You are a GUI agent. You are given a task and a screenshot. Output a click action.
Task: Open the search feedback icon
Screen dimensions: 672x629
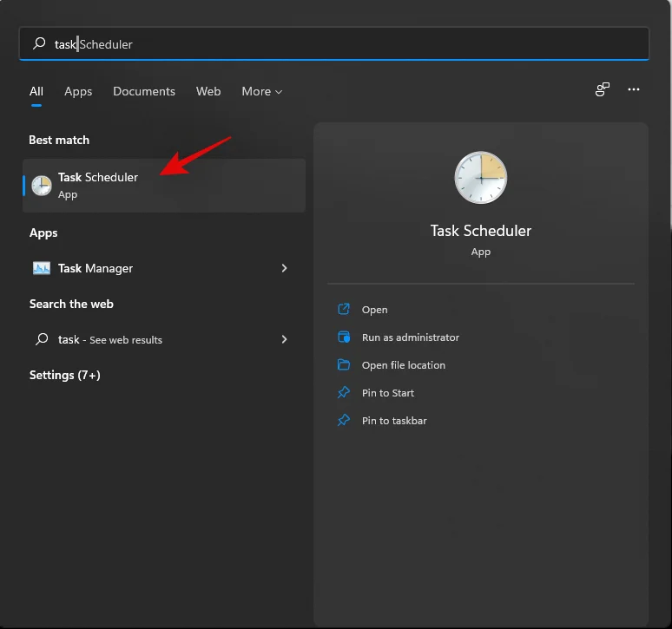603,89
